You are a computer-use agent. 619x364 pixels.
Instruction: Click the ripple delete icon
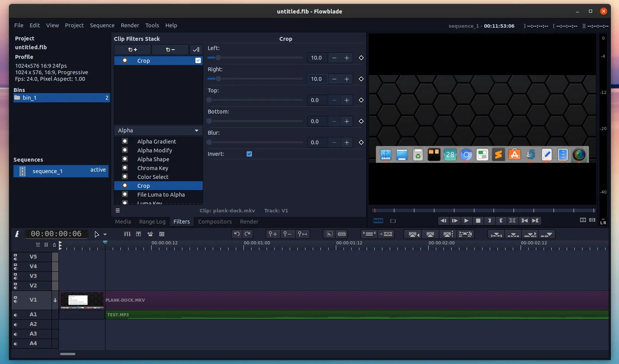pyautogui.click(x=448, y=234)
